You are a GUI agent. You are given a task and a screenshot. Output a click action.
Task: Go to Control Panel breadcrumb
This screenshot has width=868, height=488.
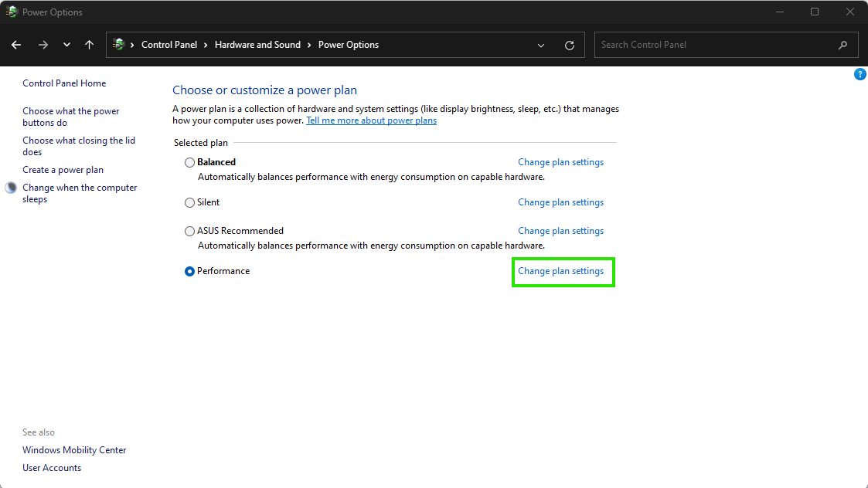pyautogui.click(x=168, y=45)
